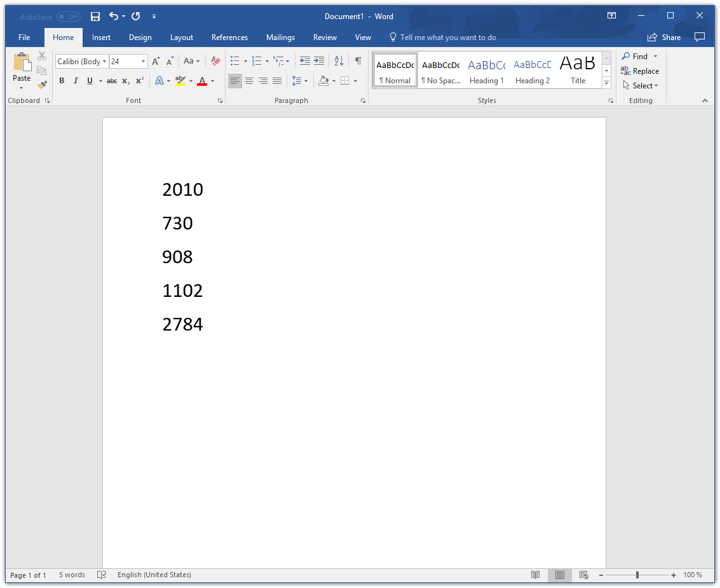720x588 pixels.
Task: Sort the selected text A to Z
Action: 339,60
